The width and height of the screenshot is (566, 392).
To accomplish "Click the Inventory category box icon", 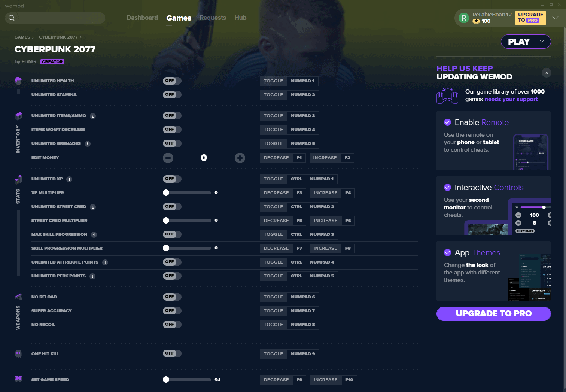I will coord(18,116).
